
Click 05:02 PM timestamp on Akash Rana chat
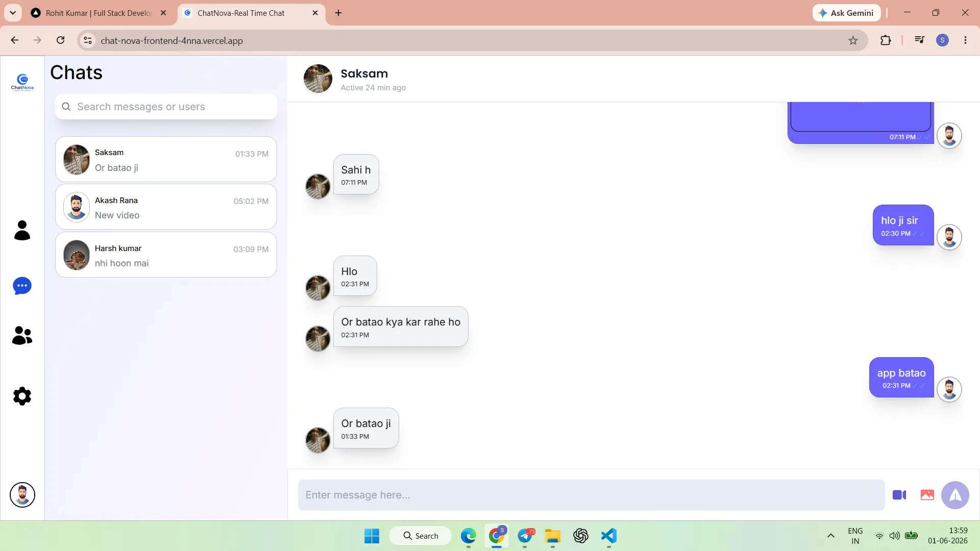[x=251, y=202]
